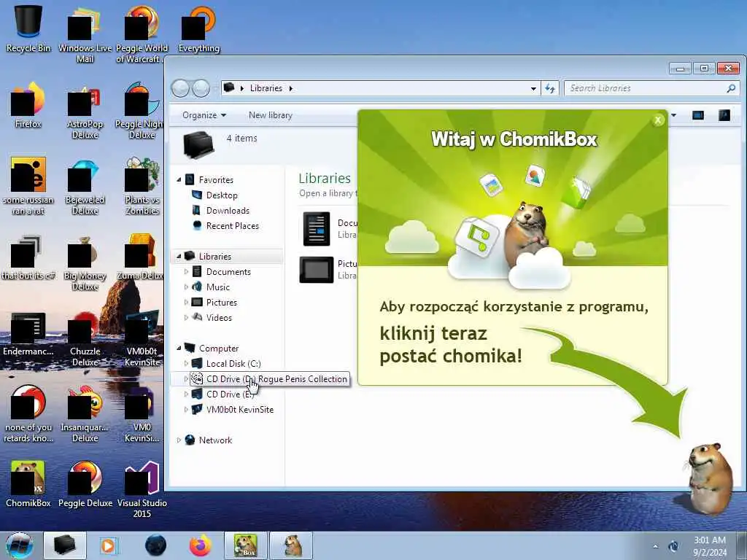The width and height of the screenshot is (747, 560).
Task: Refresh the Libraries address bar
Action: [x=550, y=88]
